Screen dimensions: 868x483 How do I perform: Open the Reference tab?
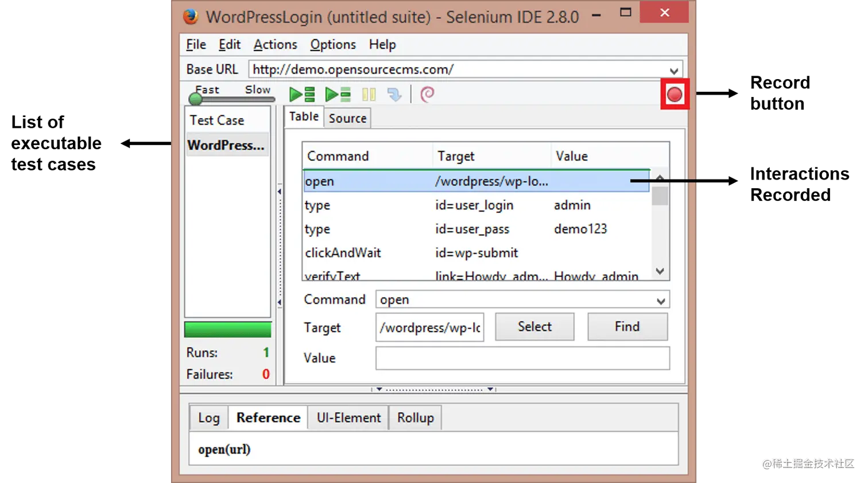tap(268, 418)
